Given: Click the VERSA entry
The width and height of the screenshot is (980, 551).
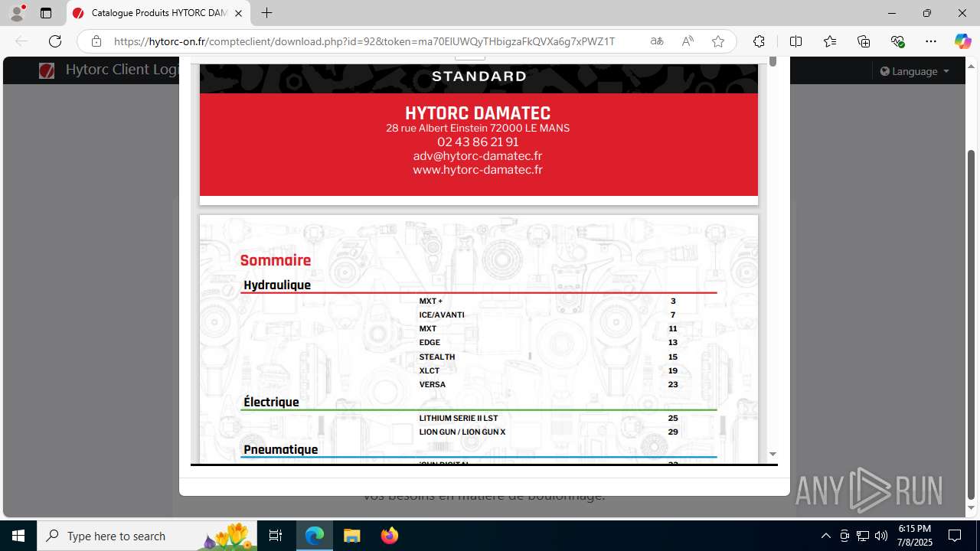Looking at the screenshot, I should 433,385.
